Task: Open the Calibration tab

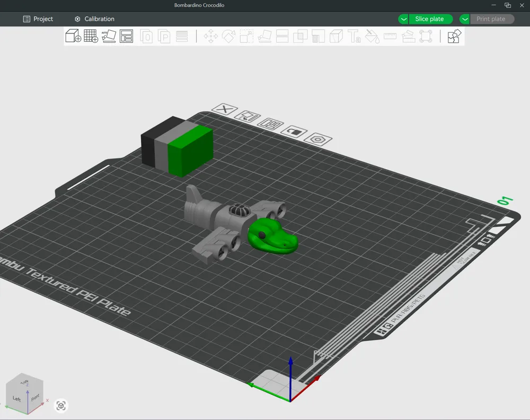Action: tap(94, 19)
